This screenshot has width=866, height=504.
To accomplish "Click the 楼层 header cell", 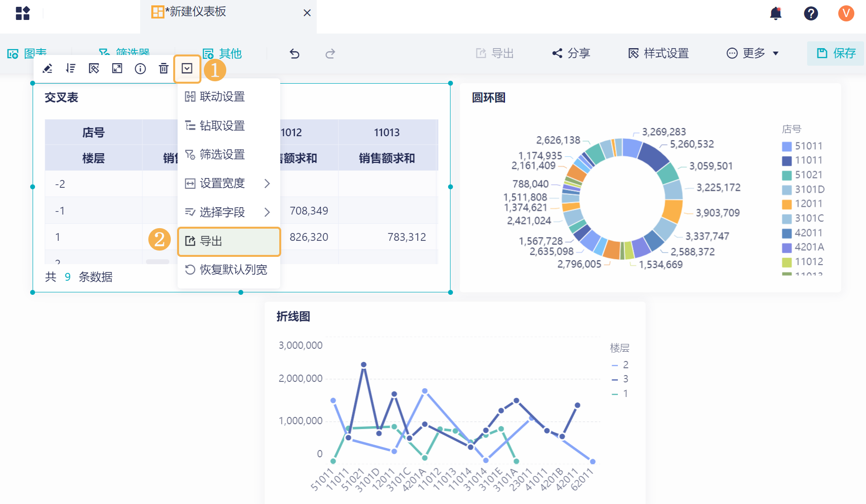I will coord(93,158).
